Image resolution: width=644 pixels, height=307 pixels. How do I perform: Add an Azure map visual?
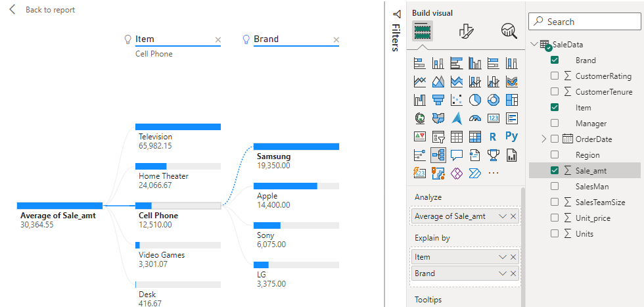point(457,118)
